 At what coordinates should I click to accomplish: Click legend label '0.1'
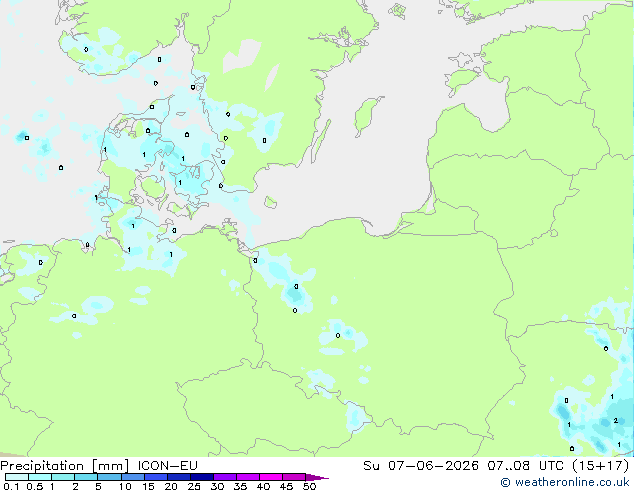(x=10, y=486)
